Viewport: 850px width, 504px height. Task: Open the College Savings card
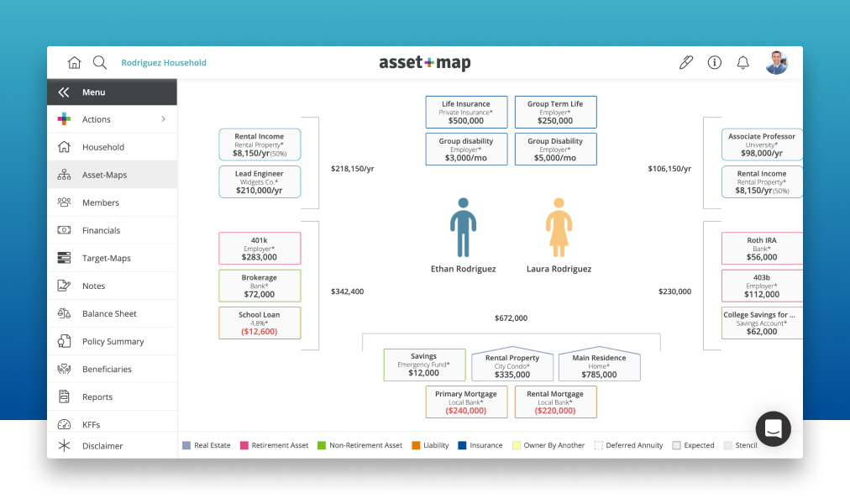762,323
